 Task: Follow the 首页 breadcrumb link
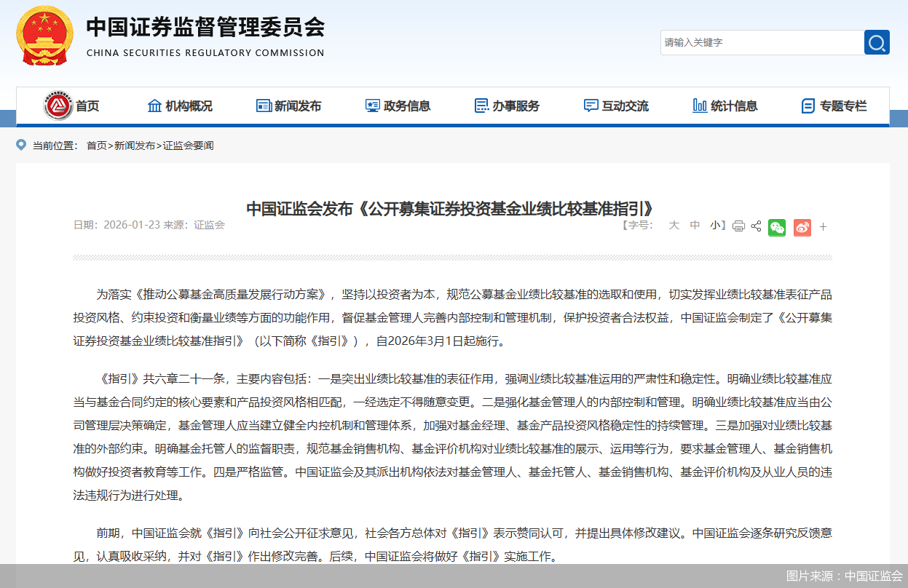point(96,145)
